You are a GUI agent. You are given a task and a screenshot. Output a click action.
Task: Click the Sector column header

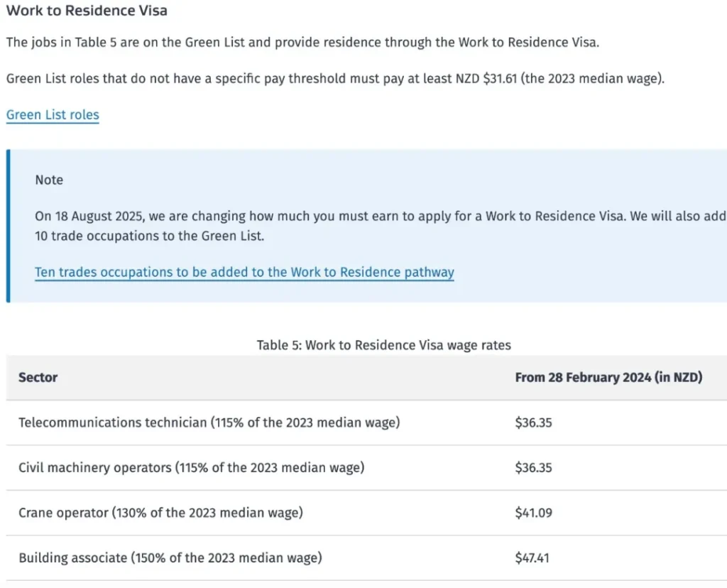click(38, 378)
